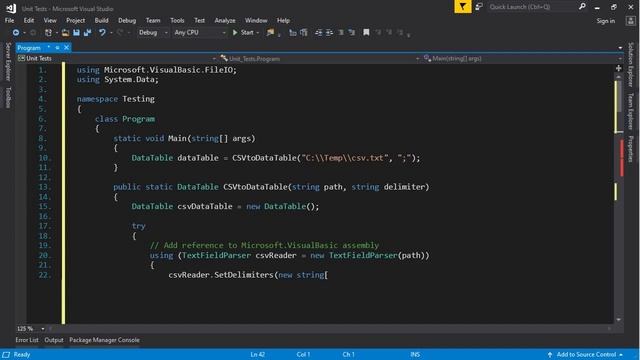This screenshot has width=640, height=360.
Task: Open the Unit Tests project dropdown
Action: pyautogui.click(x=116, y=59)
